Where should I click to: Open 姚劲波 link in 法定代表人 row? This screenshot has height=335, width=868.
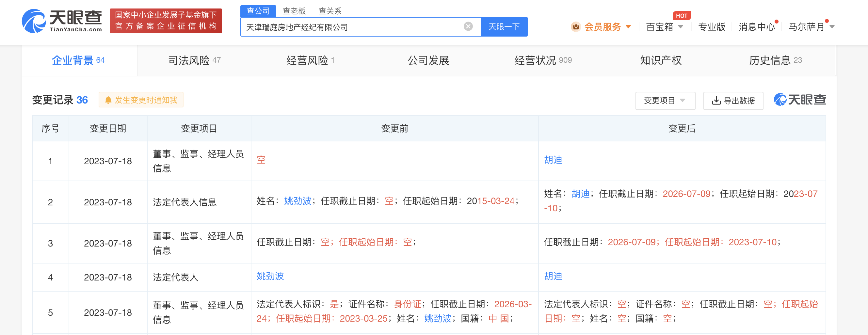270,276
